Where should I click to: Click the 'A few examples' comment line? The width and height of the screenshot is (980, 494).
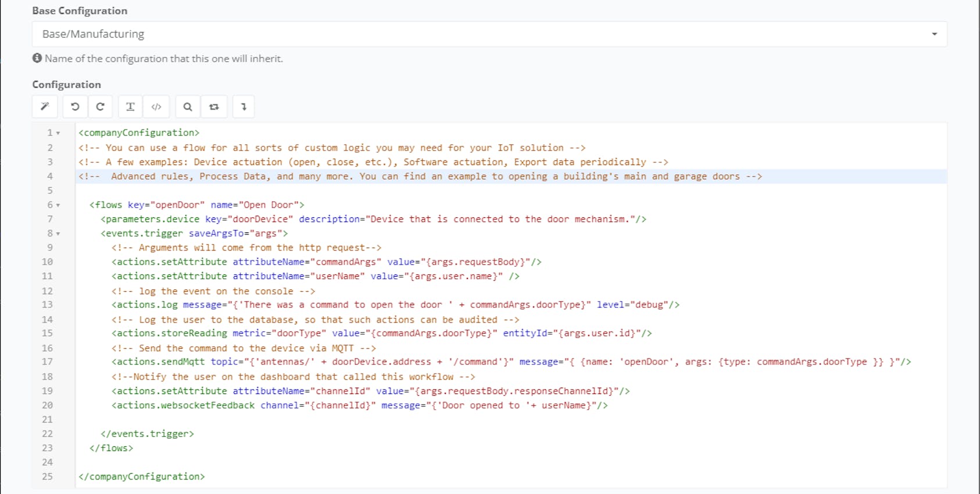point(373,162)
